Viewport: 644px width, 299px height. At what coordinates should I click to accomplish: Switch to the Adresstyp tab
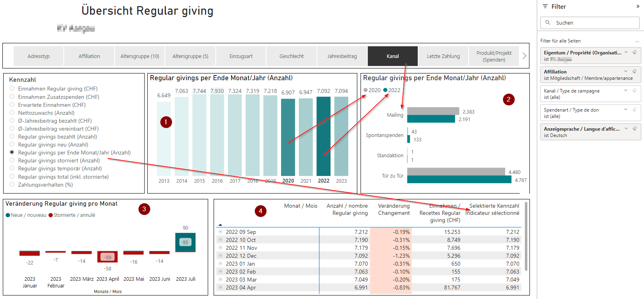39,56
